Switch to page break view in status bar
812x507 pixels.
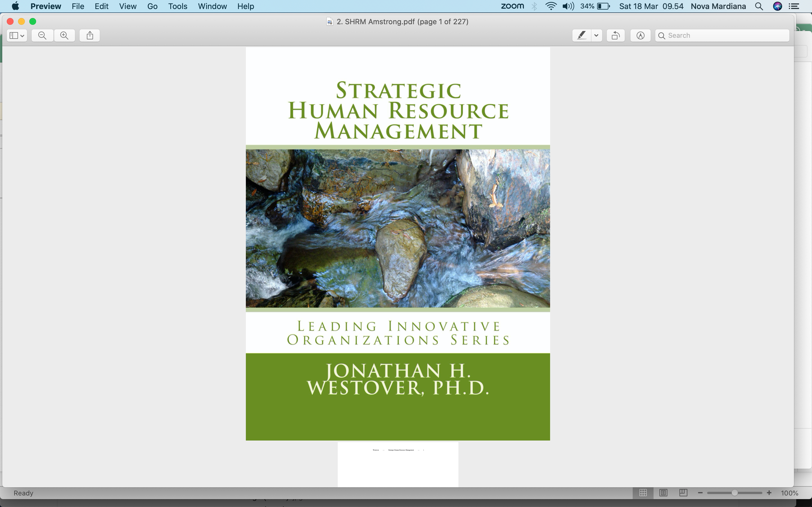(x=683, y=493)
